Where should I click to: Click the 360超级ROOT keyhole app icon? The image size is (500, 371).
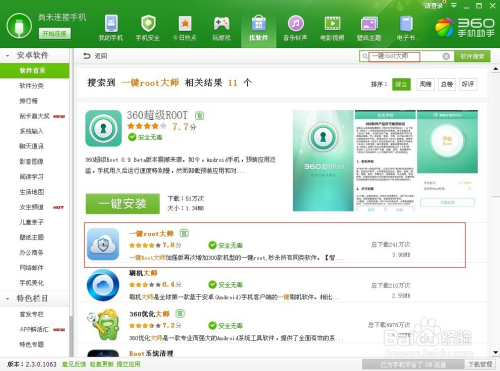(103, 128)
